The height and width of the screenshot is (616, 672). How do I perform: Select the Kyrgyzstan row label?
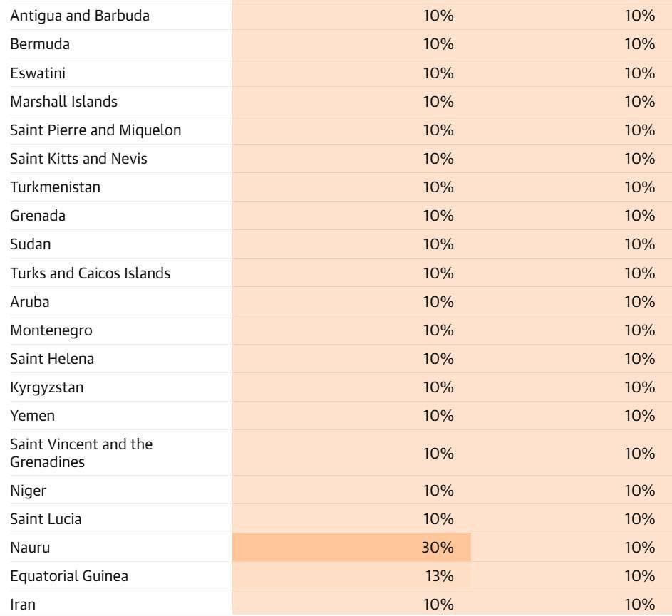click(x=47, y=387)
